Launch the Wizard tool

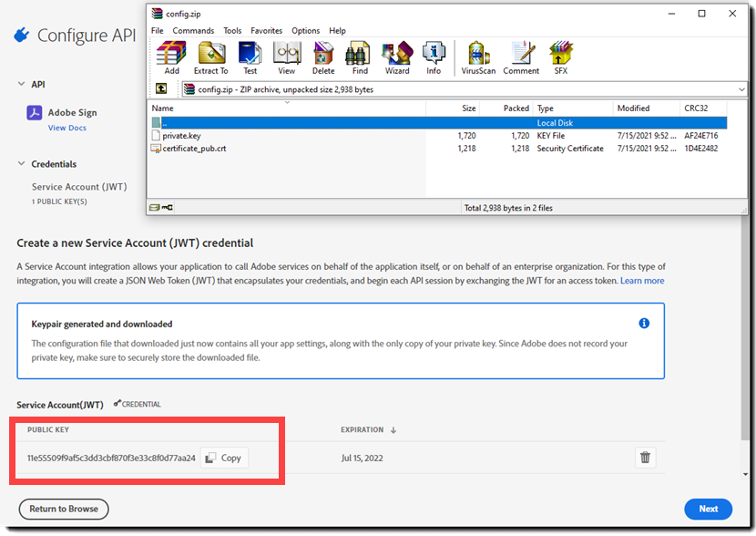pos(397,57)
